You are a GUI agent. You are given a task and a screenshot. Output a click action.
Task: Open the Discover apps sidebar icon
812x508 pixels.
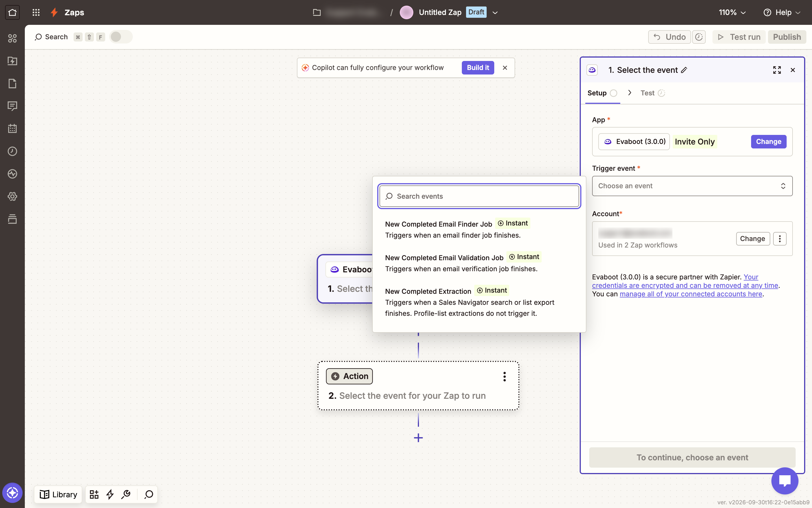tap(12, 38)
